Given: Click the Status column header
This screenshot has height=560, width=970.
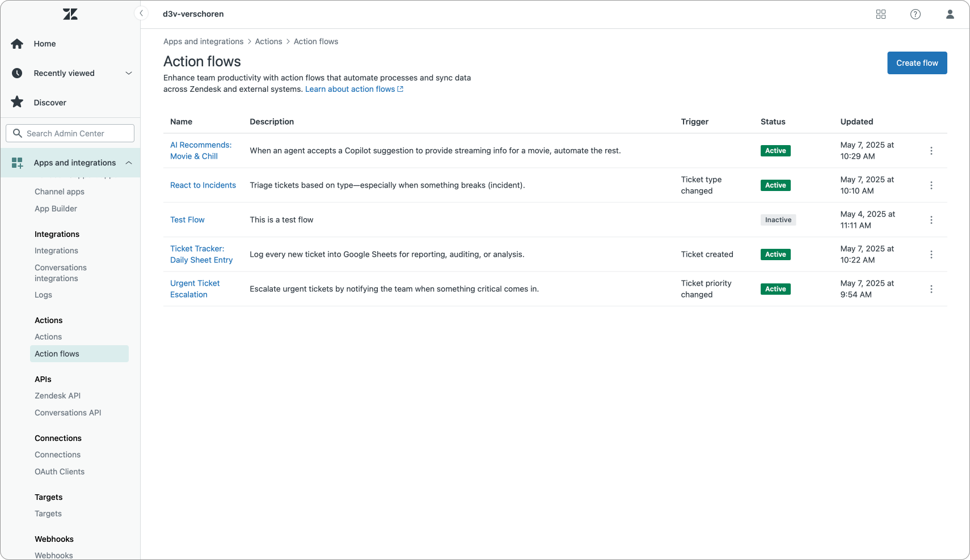Looking at the screenshot, I should (773, 122).
